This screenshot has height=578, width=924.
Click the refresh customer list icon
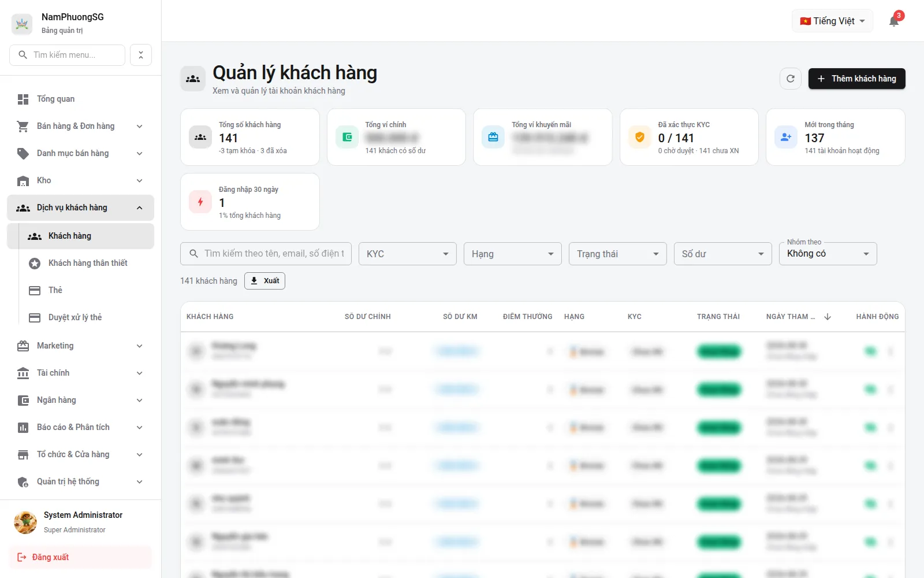coord(791,79)
